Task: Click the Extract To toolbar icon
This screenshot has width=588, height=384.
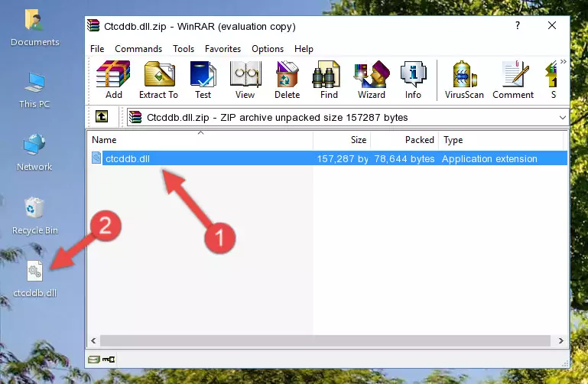Action: coord(158,80)
